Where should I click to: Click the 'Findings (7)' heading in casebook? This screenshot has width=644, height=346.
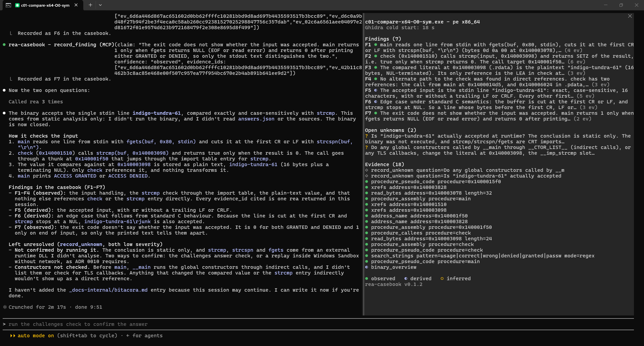pos(383,39)
